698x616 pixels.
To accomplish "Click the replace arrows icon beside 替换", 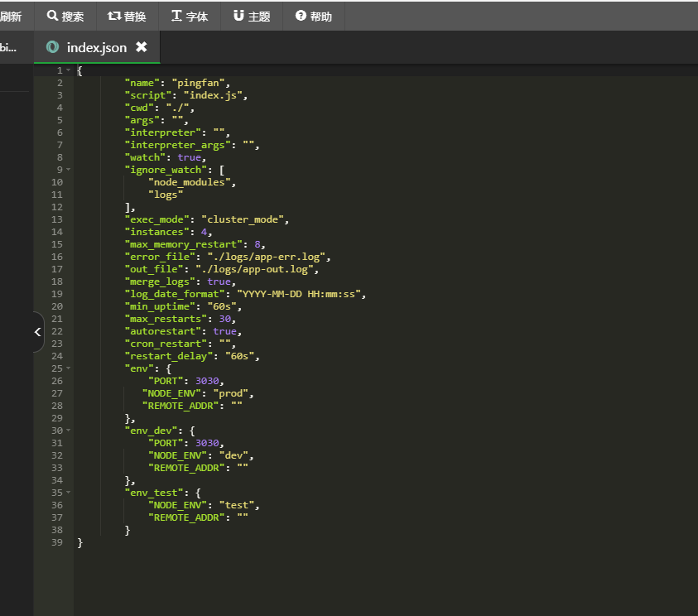I will tap(114, 16).
